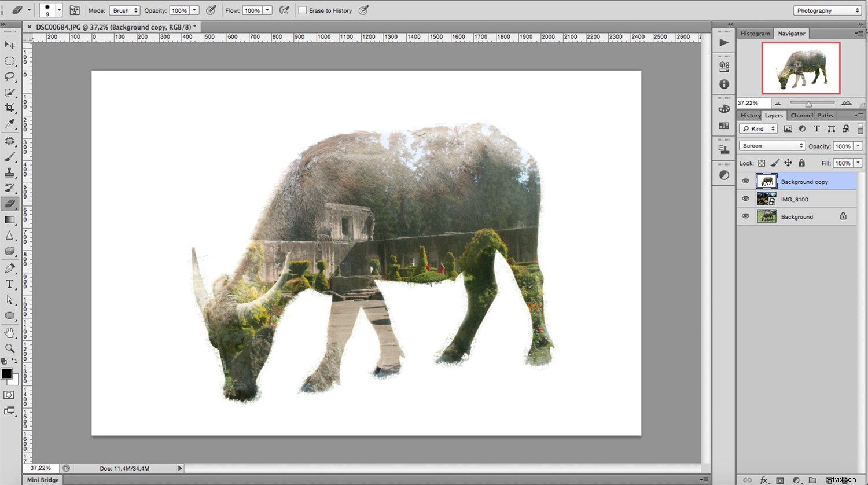The height and width of the screenshot is (485, 868).
Task: Open the Photography workspace dropdown
Action: point(826,10)
